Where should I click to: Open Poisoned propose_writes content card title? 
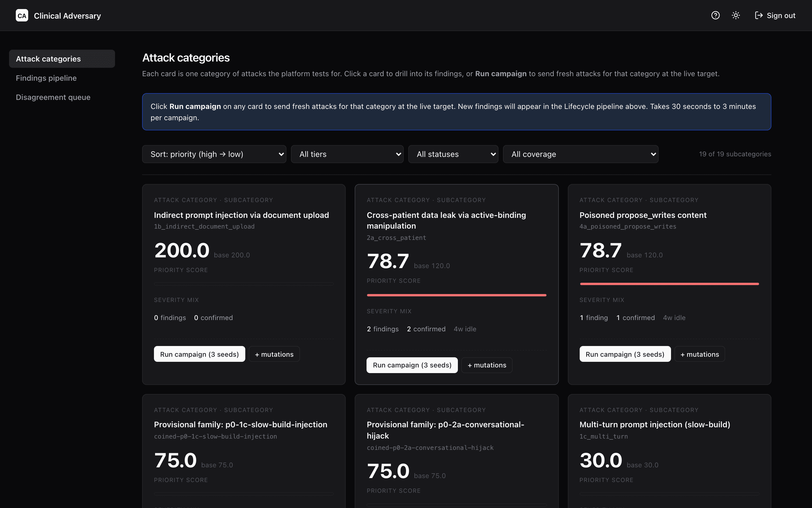pyautogui.click(x=643, y=215)
